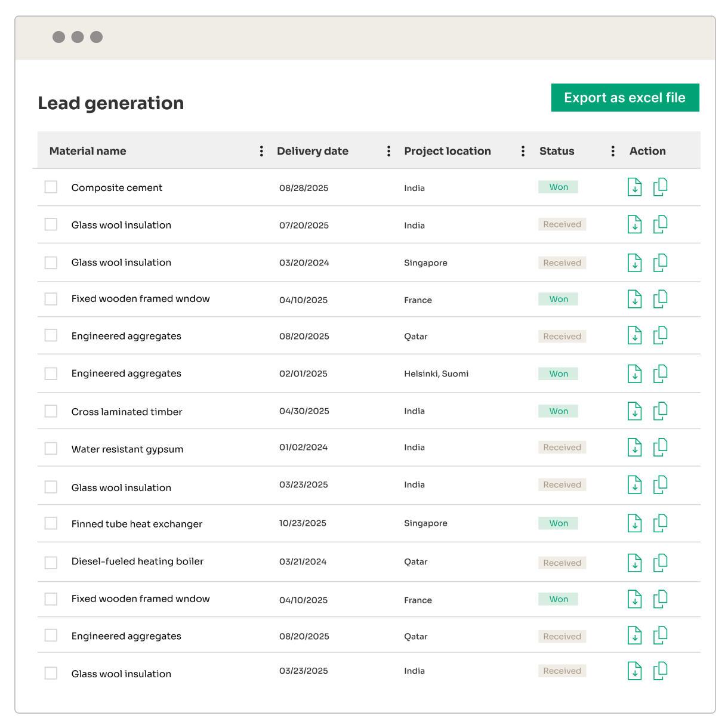Click the Received status badge for Engineered aggregates Qatar

tap(562, 336)
